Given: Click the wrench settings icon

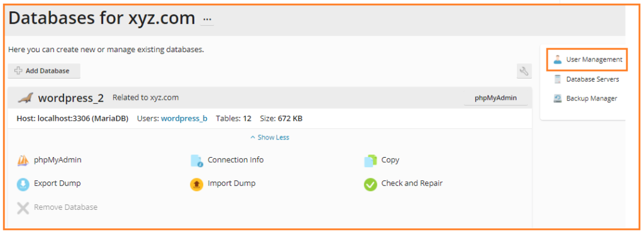Looking at the screenshot, I should [x=524, y=71].
